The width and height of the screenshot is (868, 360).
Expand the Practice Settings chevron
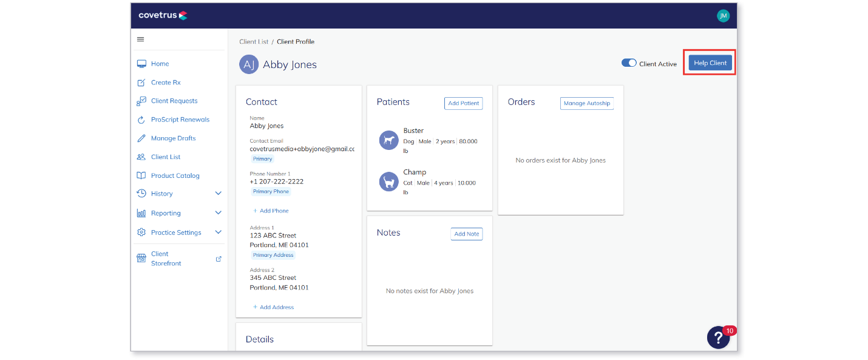point(219,233)
